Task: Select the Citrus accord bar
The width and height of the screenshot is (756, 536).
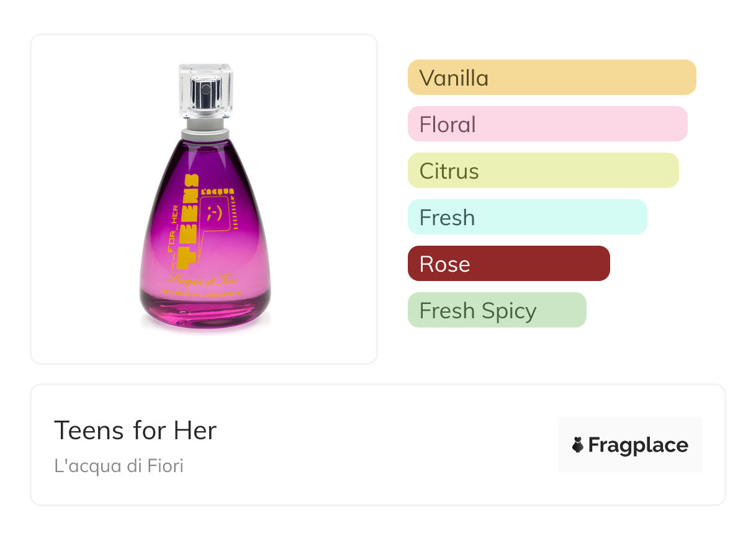Action: coord(543,171)
